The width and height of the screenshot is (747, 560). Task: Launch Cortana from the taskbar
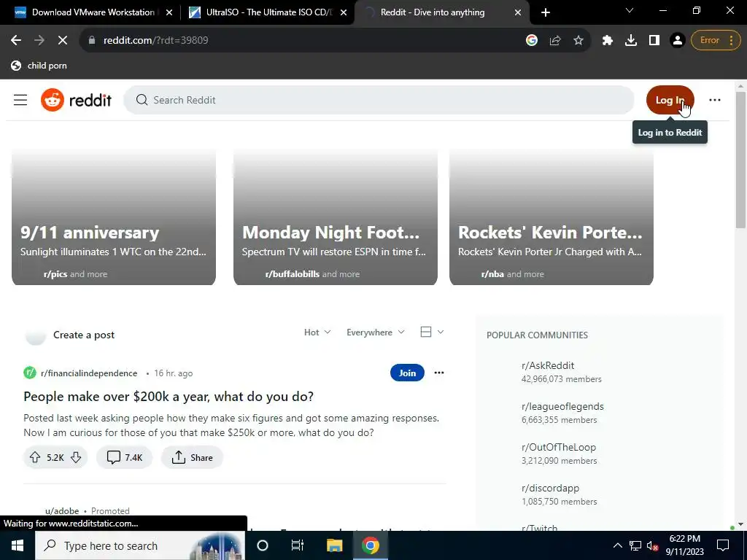[263, 545]
